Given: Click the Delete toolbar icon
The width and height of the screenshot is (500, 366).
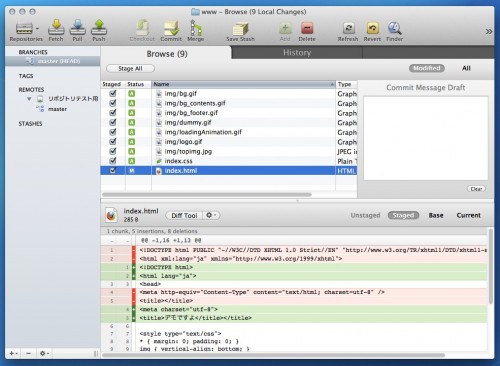Looking at the screenshot, I should (x=307, y=28).
